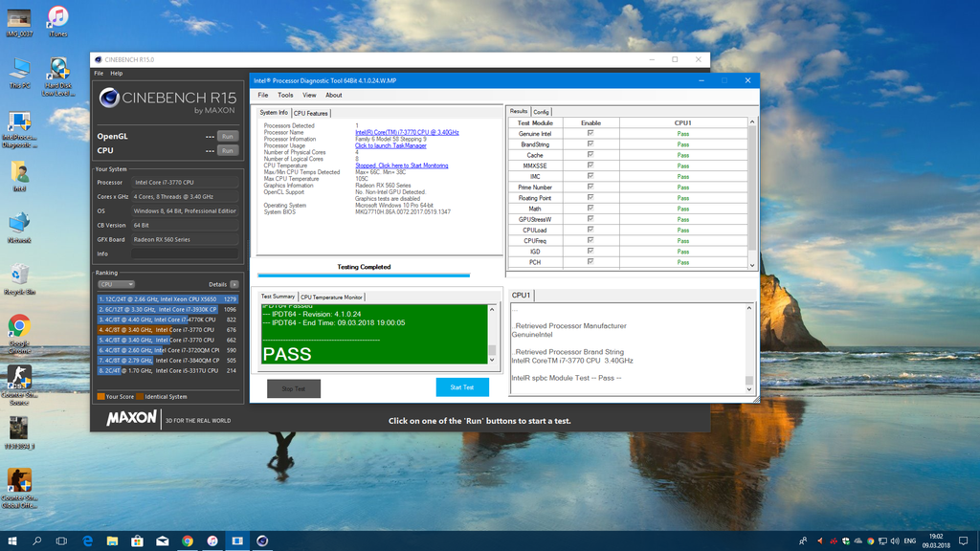980x551 pixels.
Task: Click the ENG language indicator
Action: [910, 541]
